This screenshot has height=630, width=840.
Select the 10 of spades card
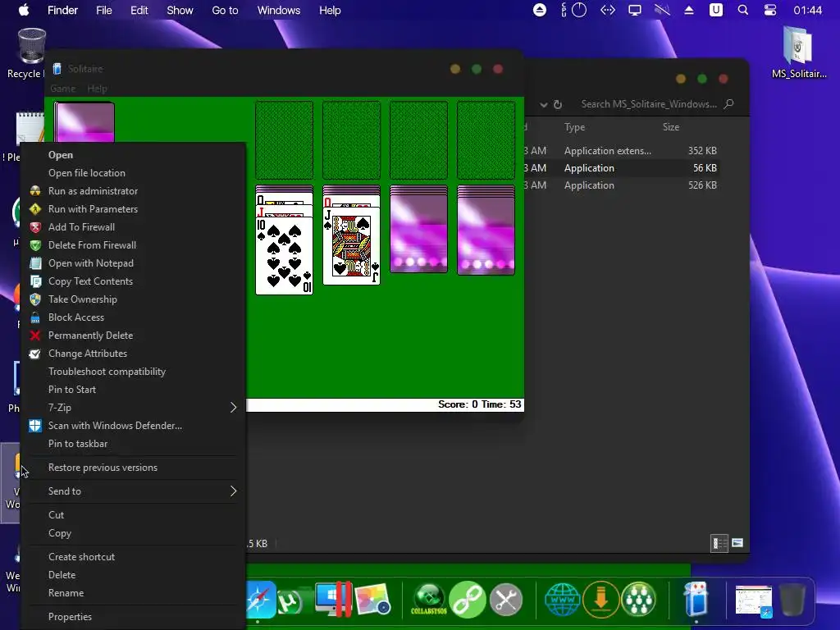pos(284,256)
